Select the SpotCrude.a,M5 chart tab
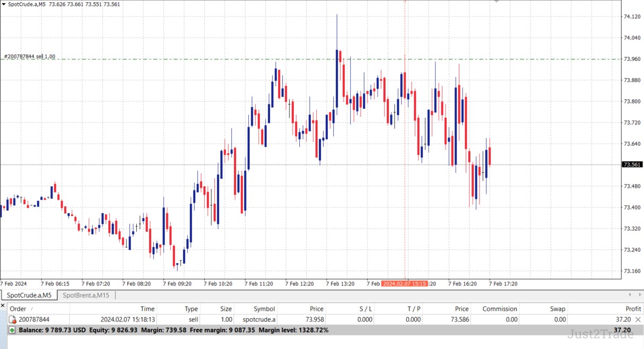 (x=29, y=295)
